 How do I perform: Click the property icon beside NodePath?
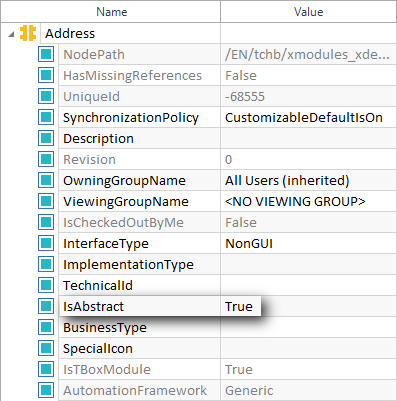[x=46, y=54]
